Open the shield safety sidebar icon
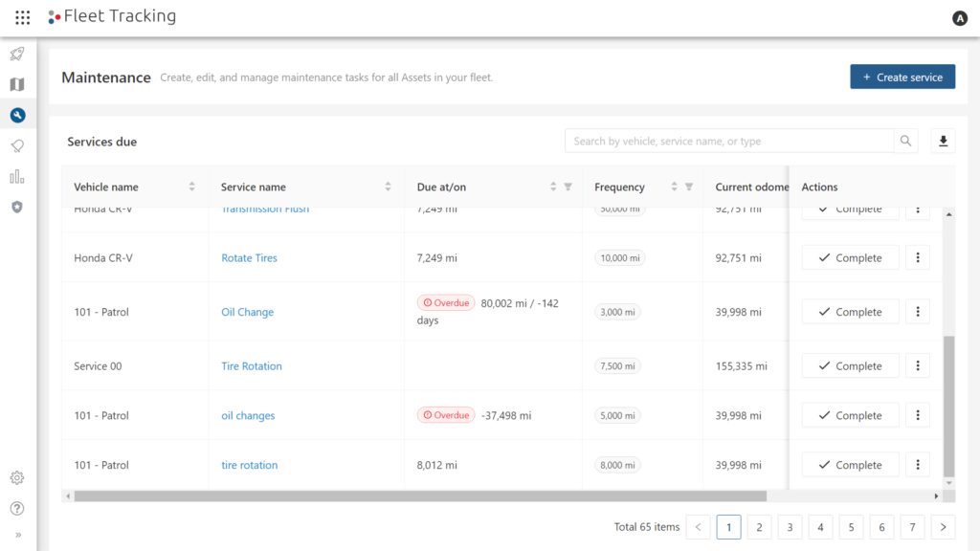 click(15, 207)
